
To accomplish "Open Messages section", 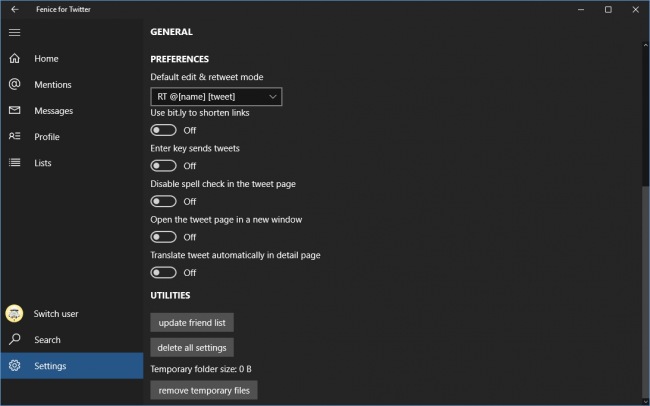I will (53, 111).
